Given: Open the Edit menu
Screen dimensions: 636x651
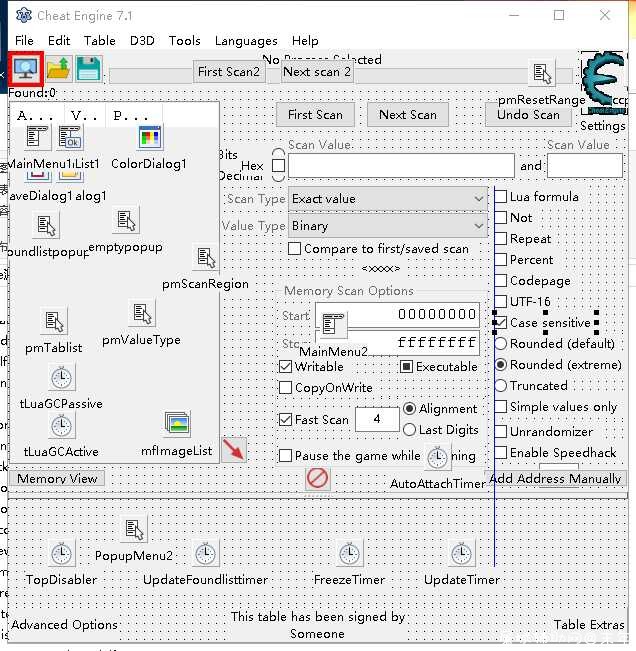Looking at the screenshot, I should tap(59, 41).
